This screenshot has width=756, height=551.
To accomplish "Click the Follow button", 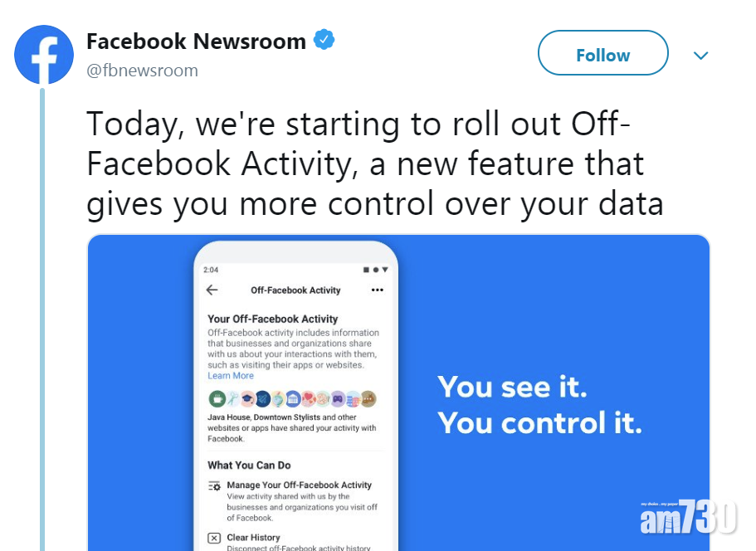I will [603, 53].
